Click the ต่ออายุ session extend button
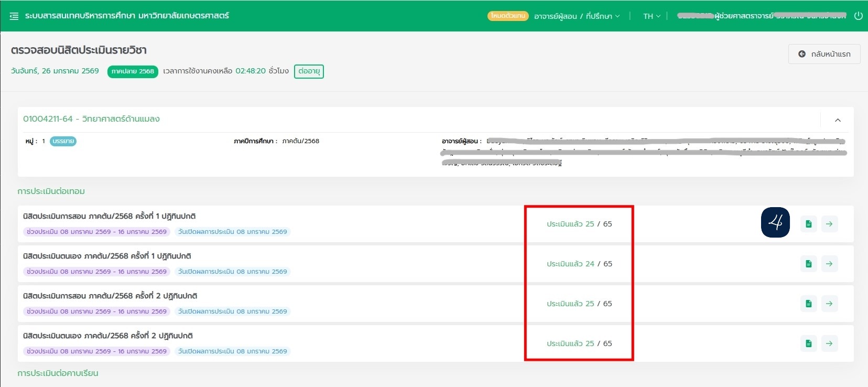The image size is (868, 387). point(309,71)
